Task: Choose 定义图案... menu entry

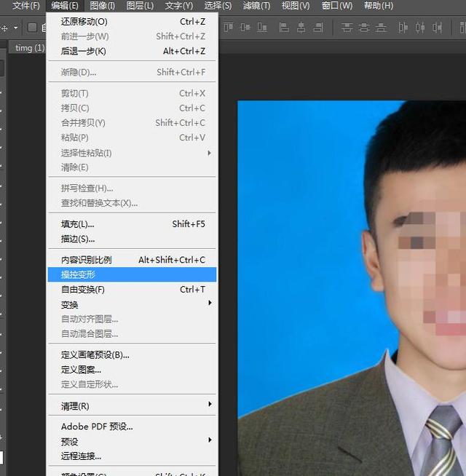Action: 132,370
